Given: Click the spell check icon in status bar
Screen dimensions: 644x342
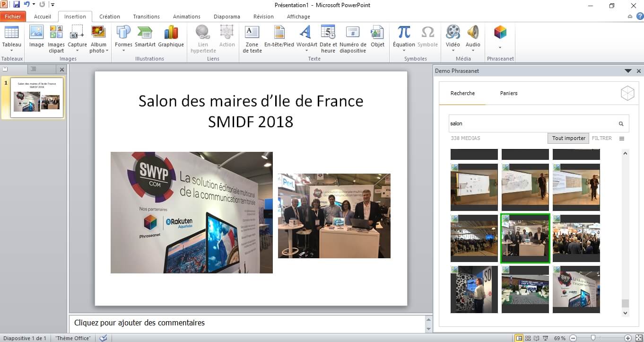Looking at the screenshot, I should tap(103, 338).
